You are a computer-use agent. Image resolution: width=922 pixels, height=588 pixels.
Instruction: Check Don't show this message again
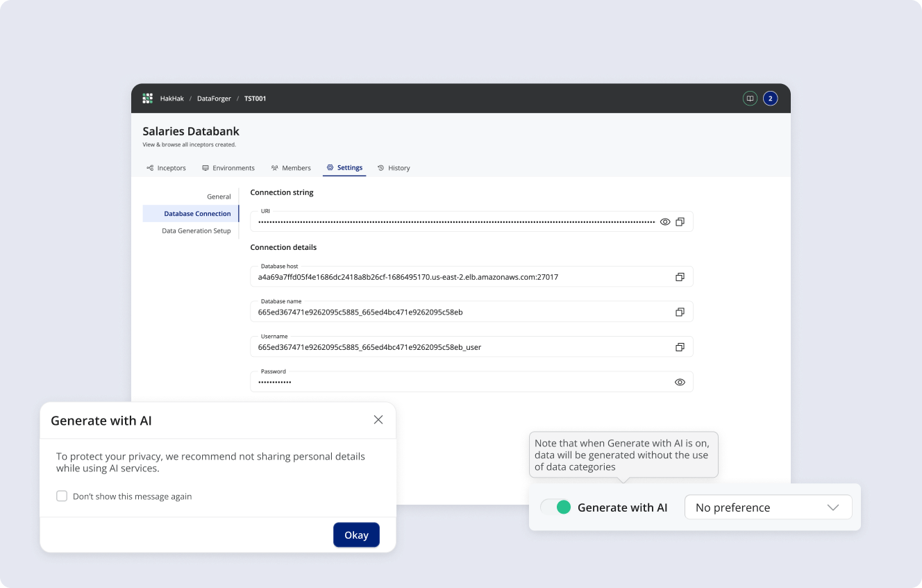pyautogui.click(x=62, y=496)
